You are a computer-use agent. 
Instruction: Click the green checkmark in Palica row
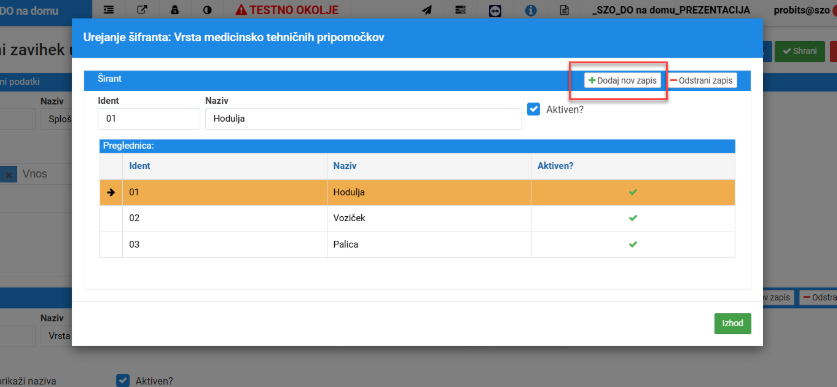click(633, 244)
